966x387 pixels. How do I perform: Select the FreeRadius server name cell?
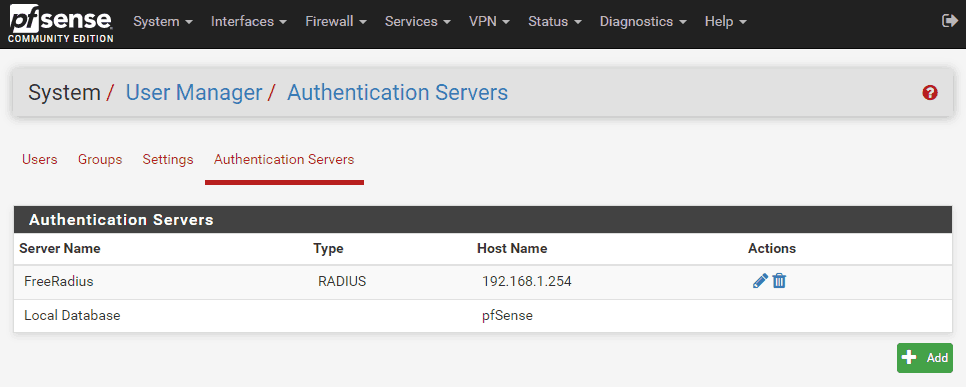click(59, 282)
